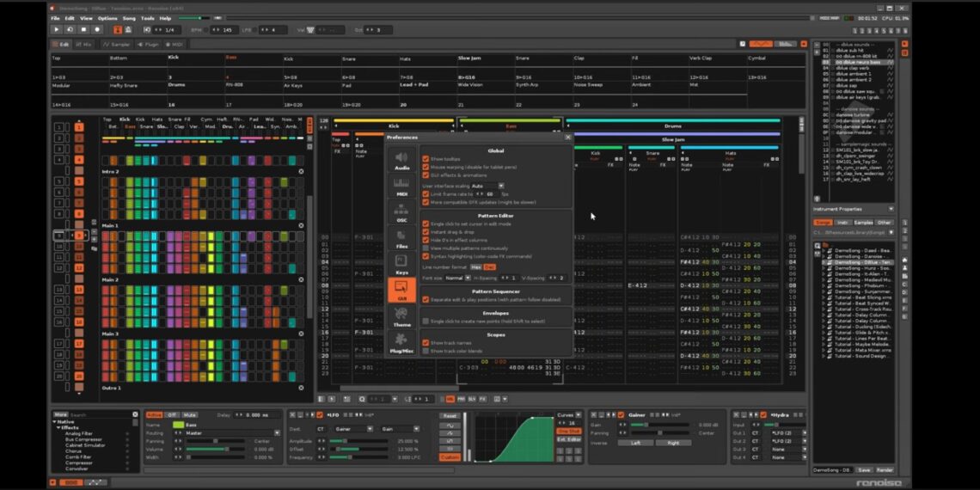Switch to the Keys preferences icon

point(401,264)
